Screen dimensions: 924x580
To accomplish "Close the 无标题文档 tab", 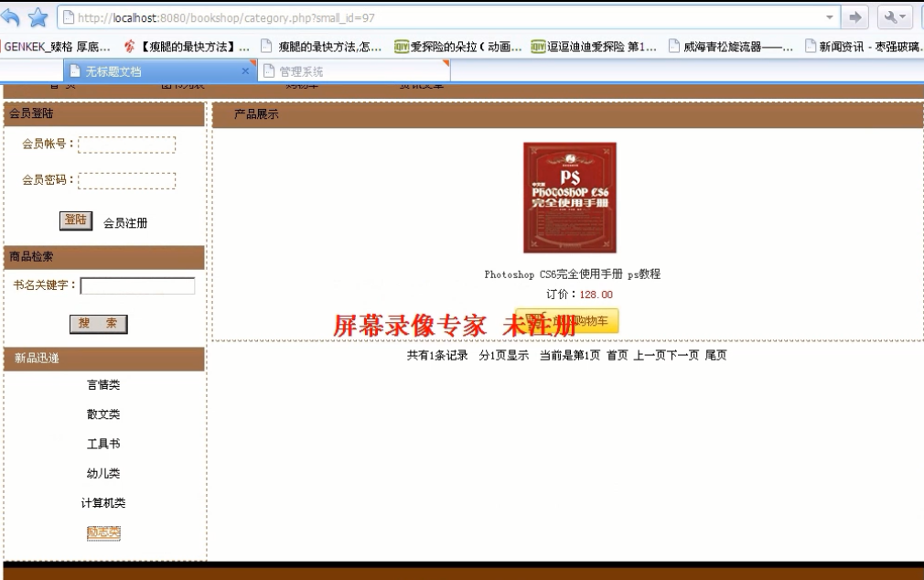I will pos(245,70).
